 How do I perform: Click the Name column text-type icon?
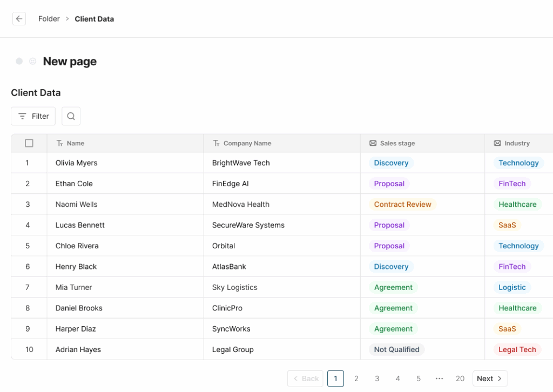[x=60, y=144]
